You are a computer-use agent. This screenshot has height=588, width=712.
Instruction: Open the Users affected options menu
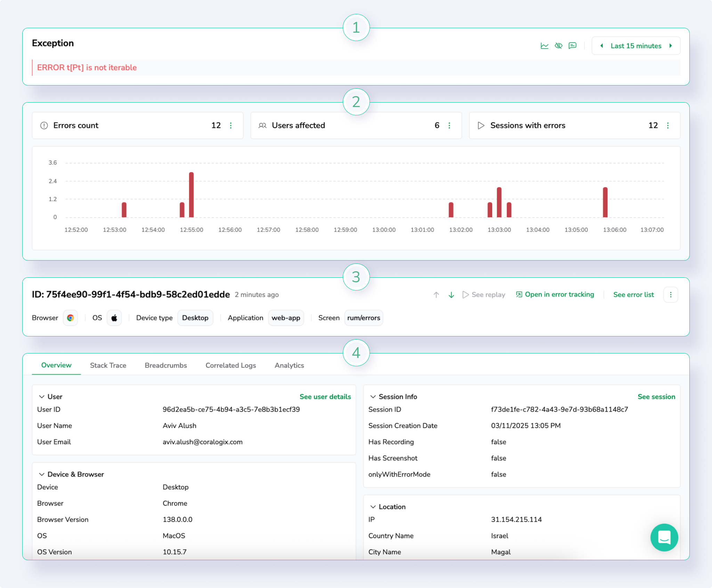point(449,125)
